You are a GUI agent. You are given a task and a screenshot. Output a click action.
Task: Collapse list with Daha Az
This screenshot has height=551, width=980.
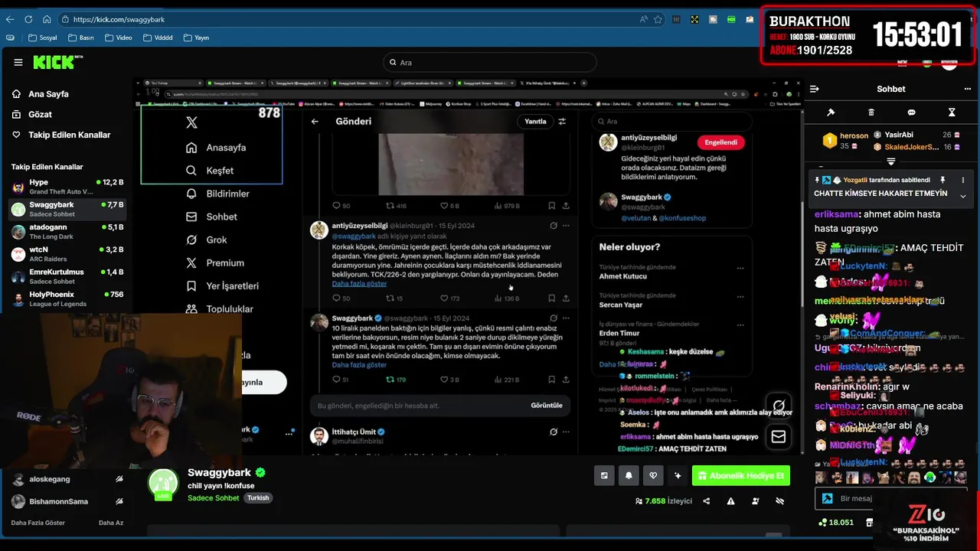(x=111, y=523)
